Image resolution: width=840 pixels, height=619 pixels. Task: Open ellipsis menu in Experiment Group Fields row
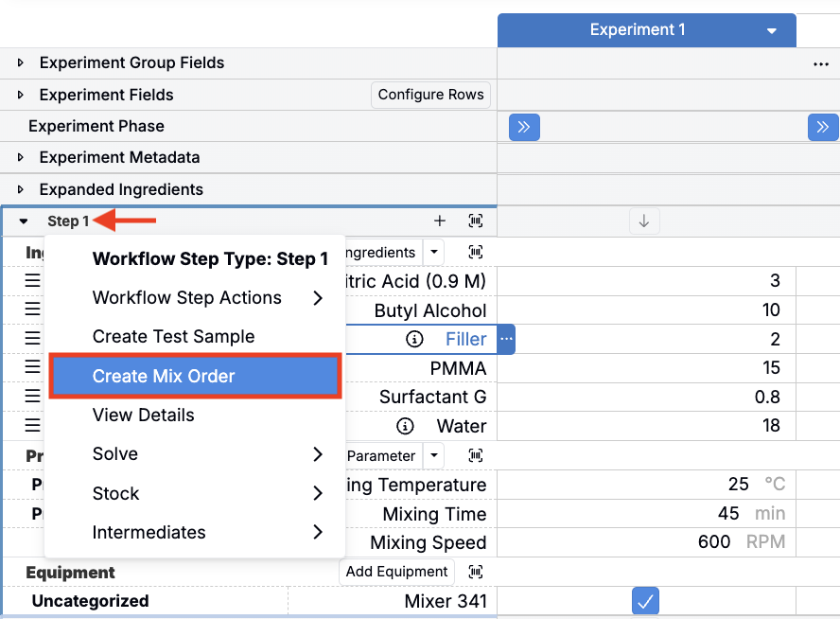click(820, 64)
